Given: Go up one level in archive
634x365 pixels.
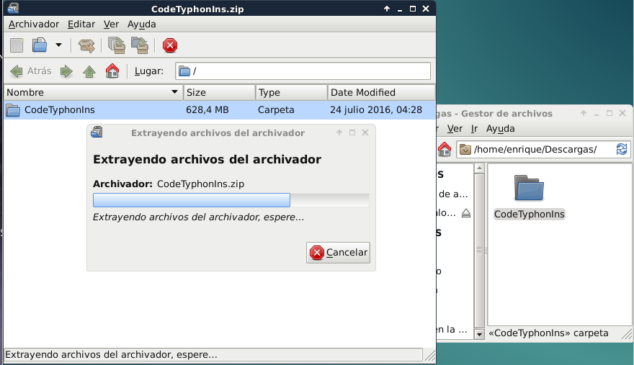Looking at the screenshot, I should click(x=89, y=72).
